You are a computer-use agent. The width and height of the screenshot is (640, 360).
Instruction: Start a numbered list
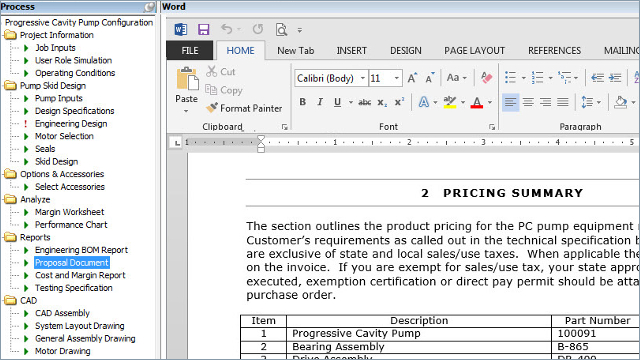point(538,77)
